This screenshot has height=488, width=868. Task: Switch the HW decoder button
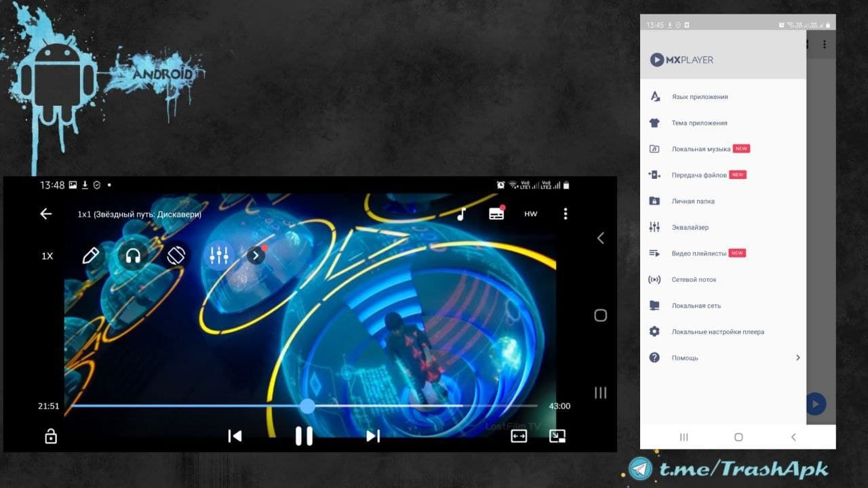coord(531,214)
